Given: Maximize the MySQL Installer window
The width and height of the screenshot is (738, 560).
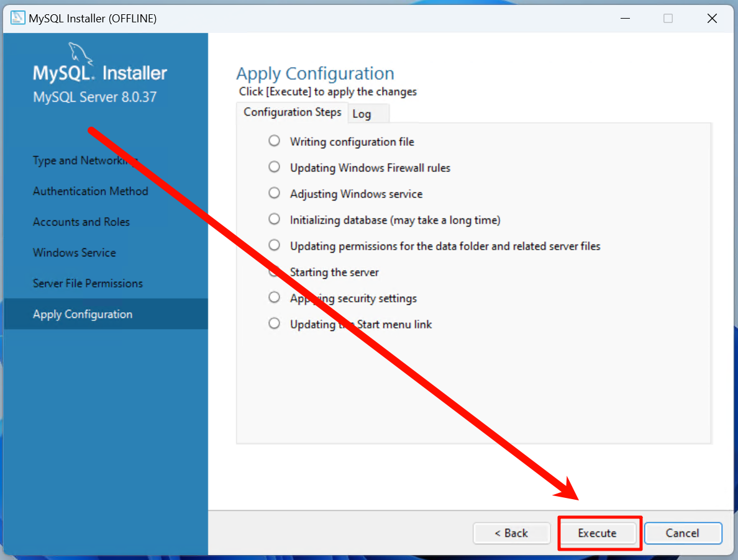Looking at the screenshot, I should [668, 19].
